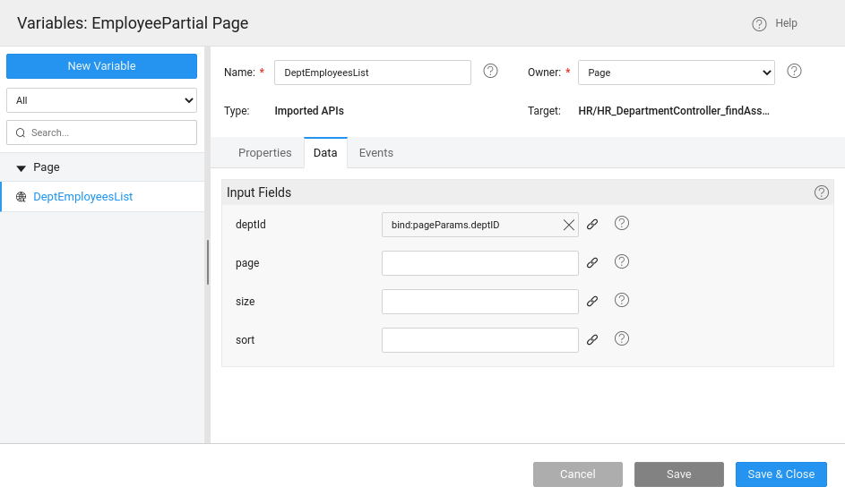Collapse the Page group in variable list
The width and height of the screenshot is (845, 504).
(22, 168)
